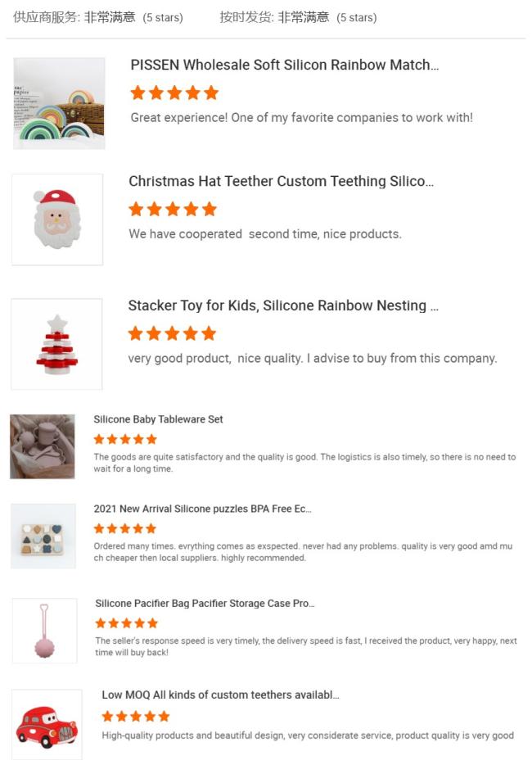The height and width of the screenshot is (774, 532).
Task: Open Christmas Hat Teether Custom Teething title
Action: (281, 181)
